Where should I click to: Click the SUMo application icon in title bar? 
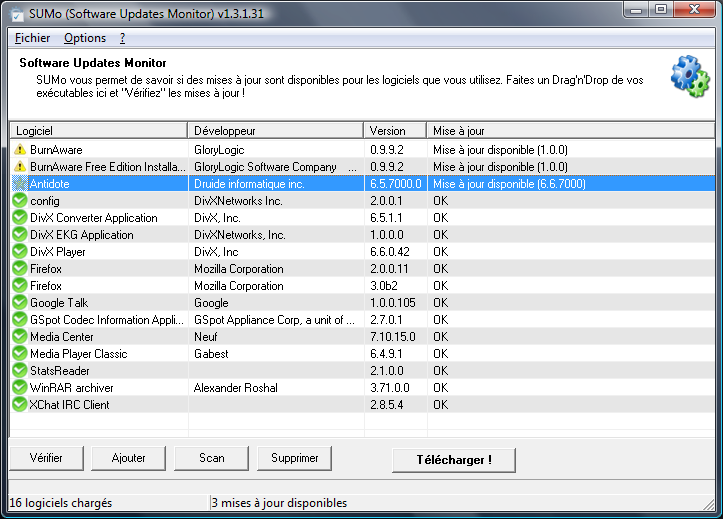tap(18, 14)
